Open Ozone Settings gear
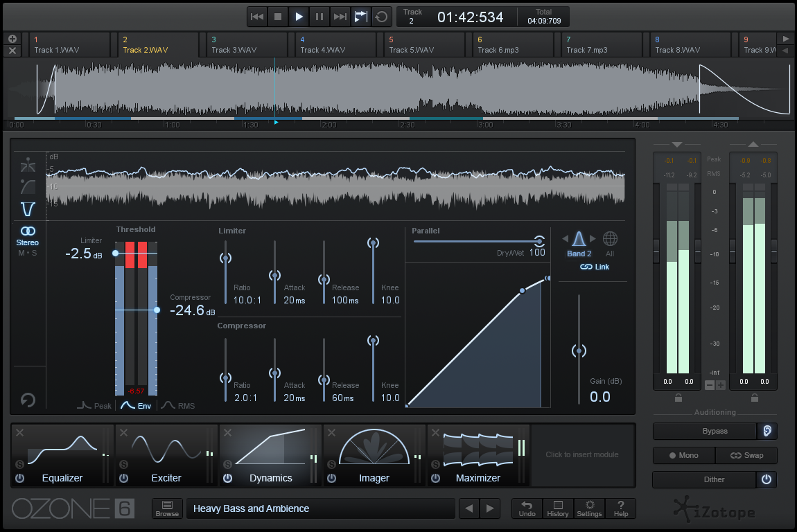This screenshot has width=797, height=532. [589, 508]
